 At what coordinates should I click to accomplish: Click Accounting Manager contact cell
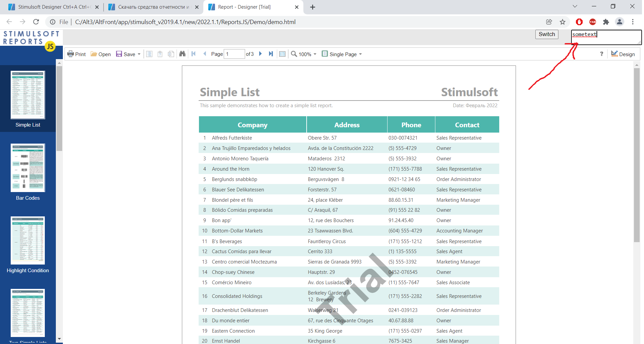point(459,231)
